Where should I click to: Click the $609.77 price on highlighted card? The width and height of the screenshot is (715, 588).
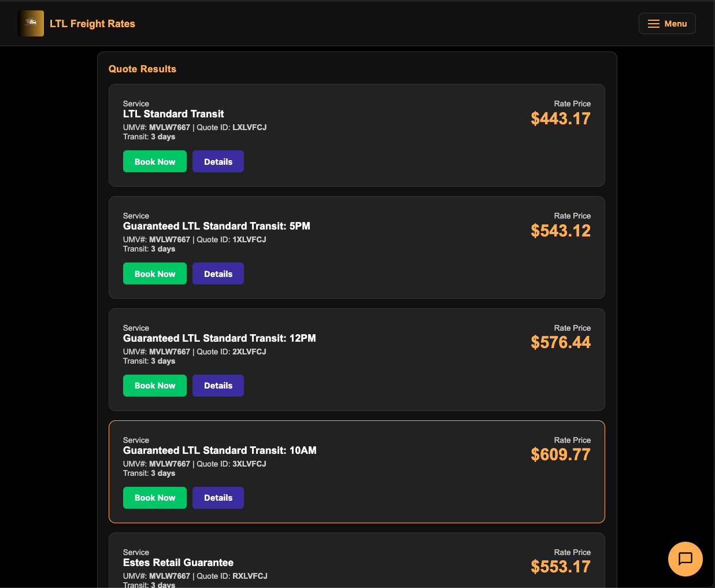560,455
